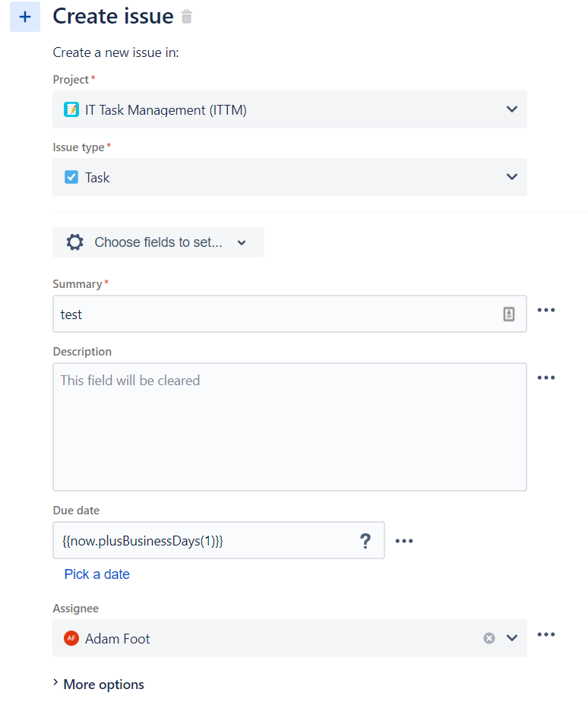Screen dimensions: 588x702
Task: Open the Assignee field's three-dot menu
Action: coord(546,634)
